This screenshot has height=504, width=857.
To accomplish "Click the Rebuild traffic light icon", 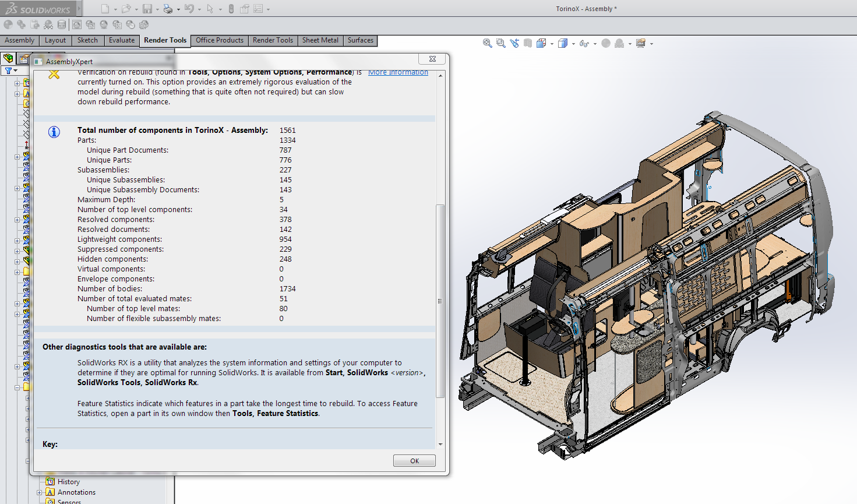I will (231, 9).
